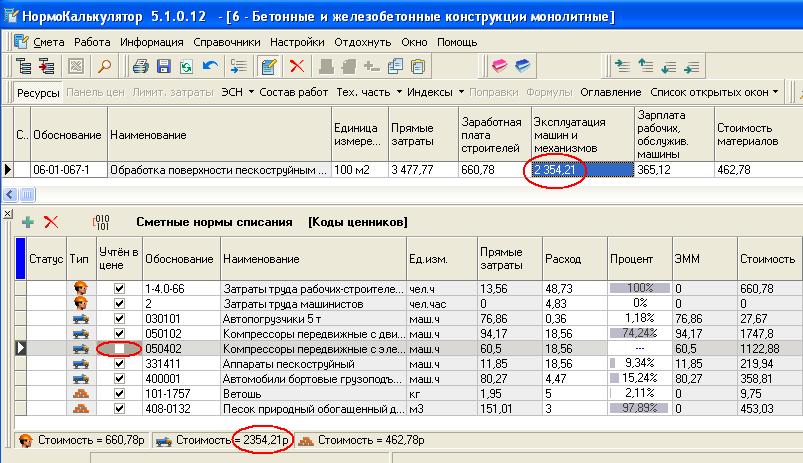The width and height of the screenshot is (803, 463).
Task: Click the binary code 010/101 icon
Action: coord(101,221)
